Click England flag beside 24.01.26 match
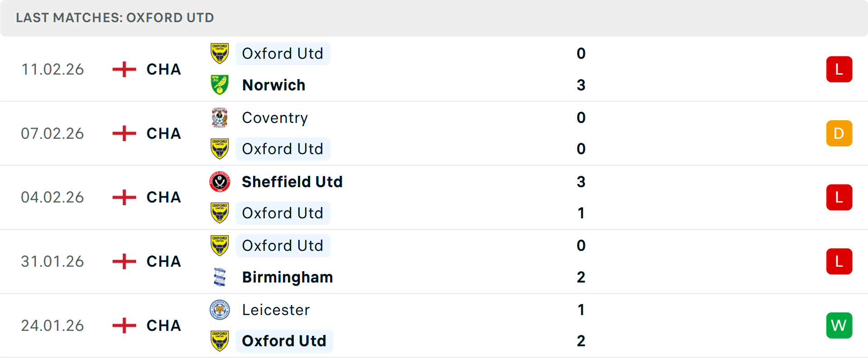 coord(124,325)
